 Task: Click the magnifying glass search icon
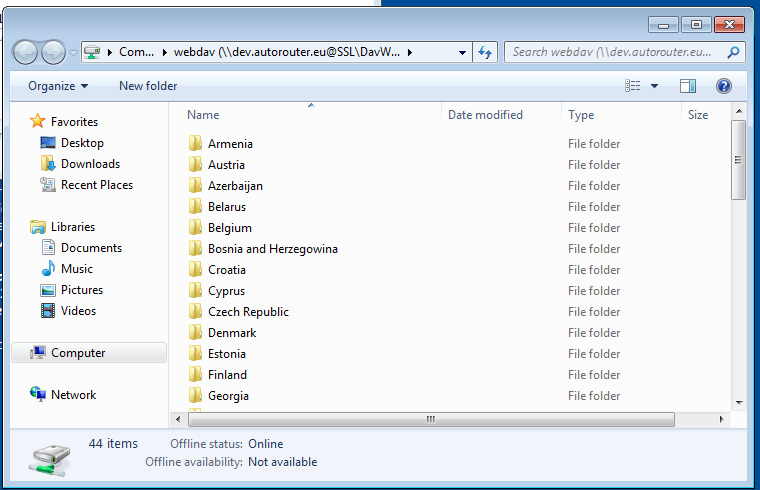[734, 52]
